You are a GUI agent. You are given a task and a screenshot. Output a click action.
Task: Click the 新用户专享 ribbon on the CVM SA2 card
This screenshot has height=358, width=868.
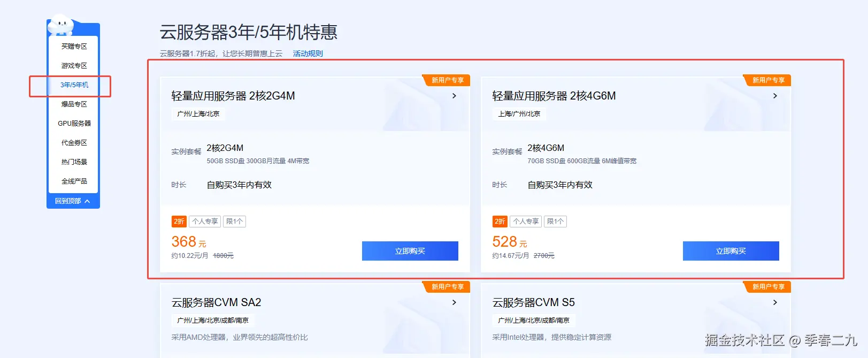click(x=446, y=287)
